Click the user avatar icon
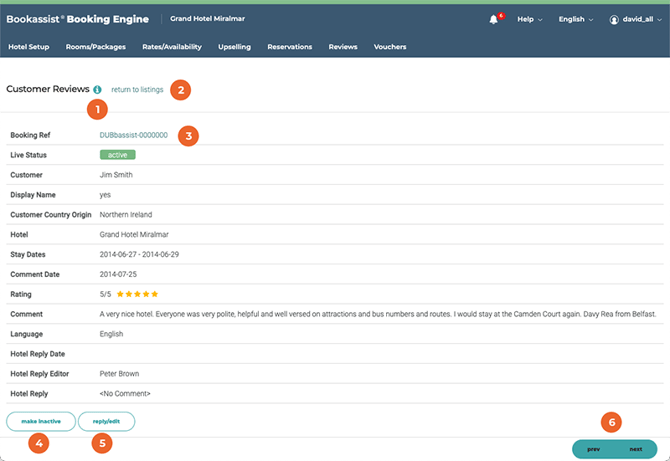Screen dimensions: 670x461 (x=614, y=20)
